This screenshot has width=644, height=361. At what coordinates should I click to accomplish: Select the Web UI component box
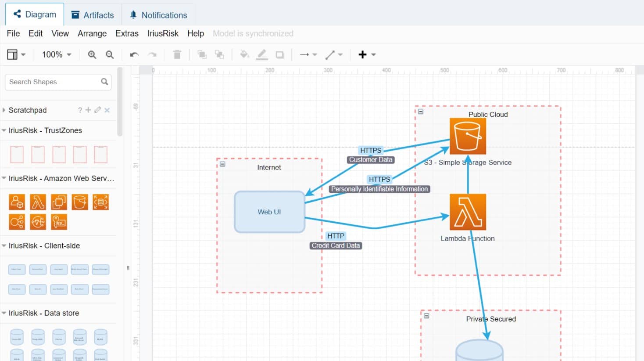(269, 212)
